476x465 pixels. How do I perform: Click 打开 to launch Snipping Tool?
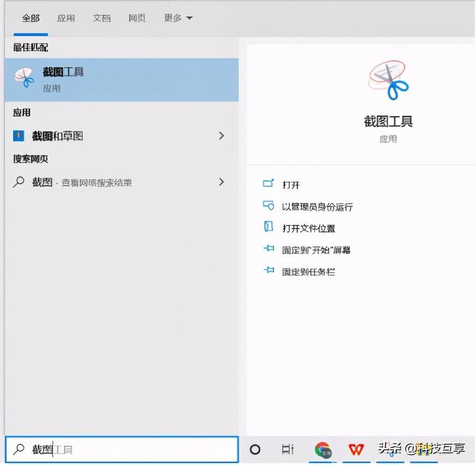(290, 184)
